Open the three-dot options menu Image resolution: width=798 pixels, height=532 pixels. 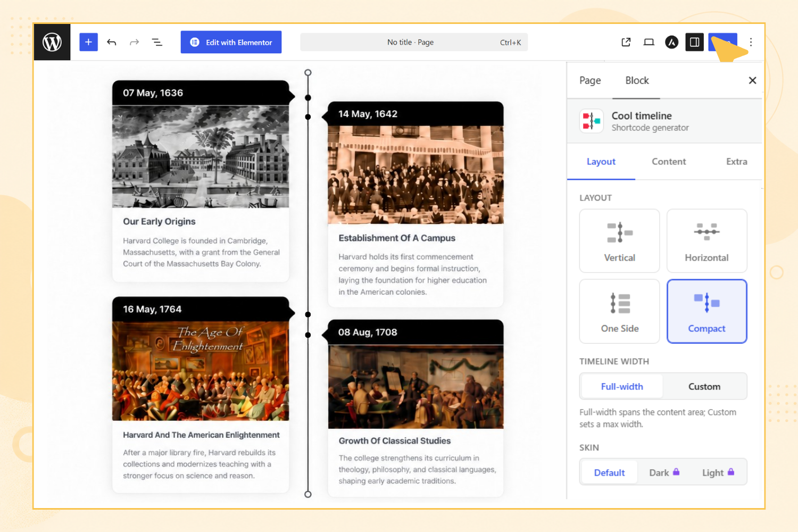751,42
